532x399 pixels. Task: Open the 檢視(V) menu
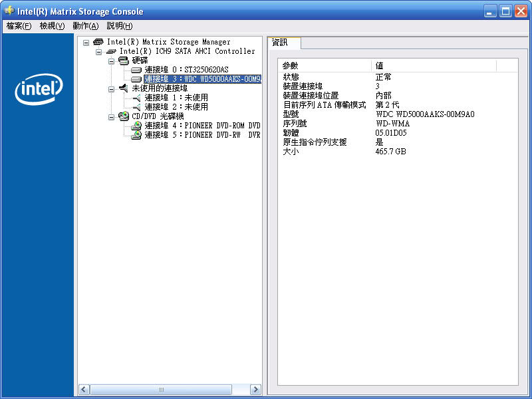(53, 26)
